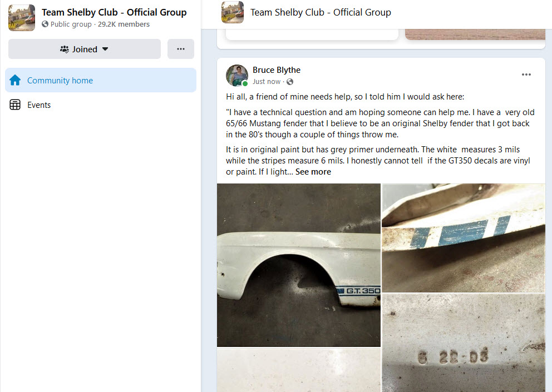Select the Community home tab
The width and height of the screenshot is (552, 392).
(101, 80)
